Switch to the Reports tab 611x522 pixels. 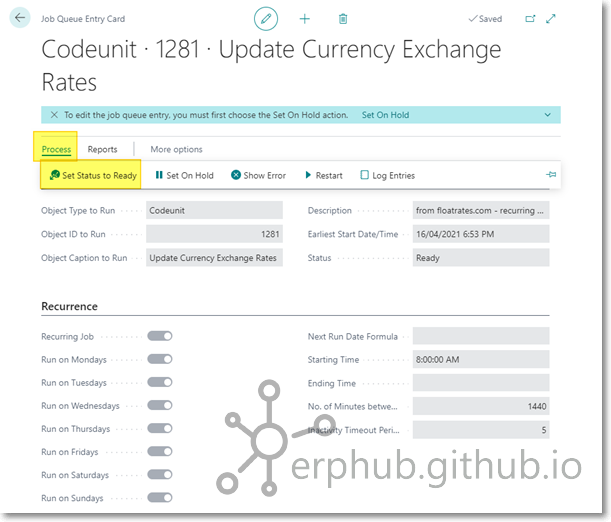[x=102, y=150]
